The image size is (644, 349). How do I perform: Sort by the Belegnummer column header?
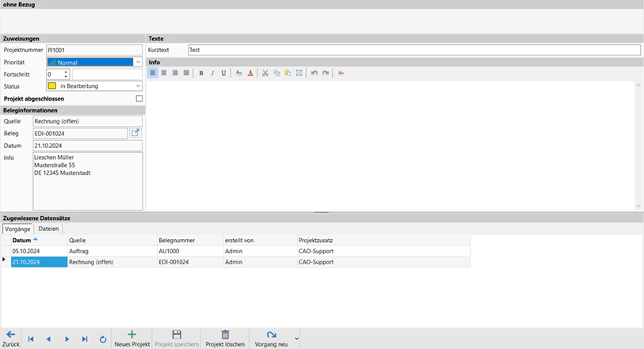click(191, 241)
